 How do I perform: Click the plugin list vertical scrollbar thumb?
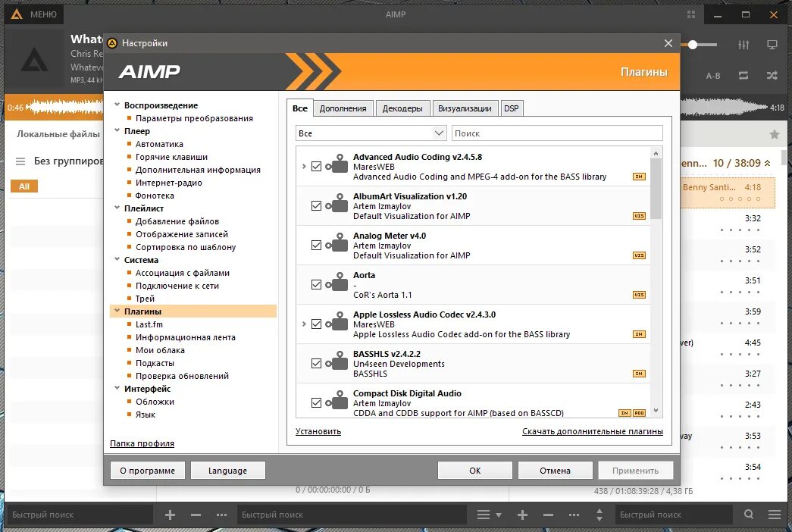pos(656,189)
